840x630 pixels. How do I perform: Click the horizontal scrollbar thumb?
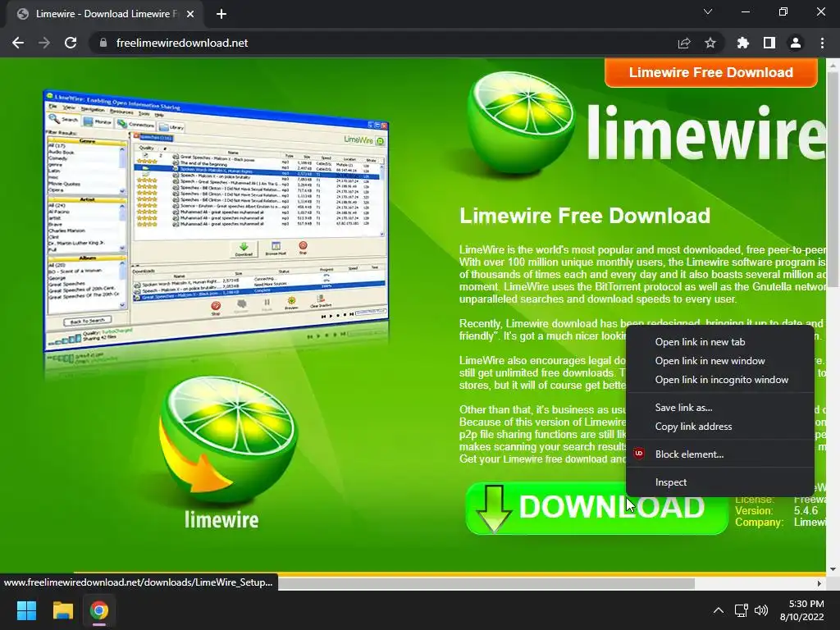(x=486, y=583)
